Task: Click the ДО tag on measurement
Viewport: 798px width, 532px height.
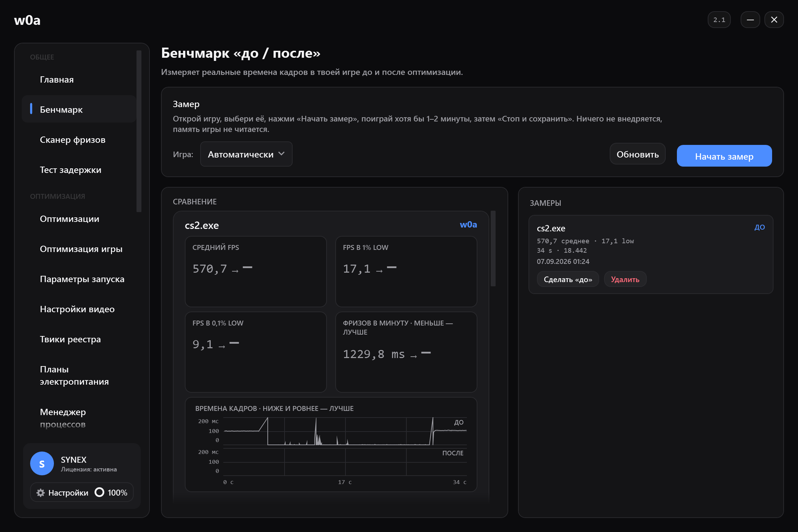Action: (x=759, y=227)
